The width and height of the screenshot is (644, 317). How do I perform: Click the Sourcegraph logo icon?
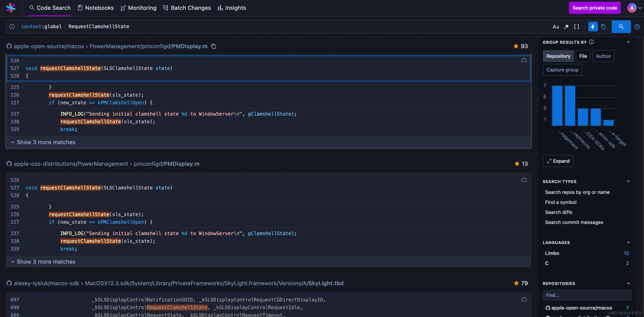[x=10, y=8]
